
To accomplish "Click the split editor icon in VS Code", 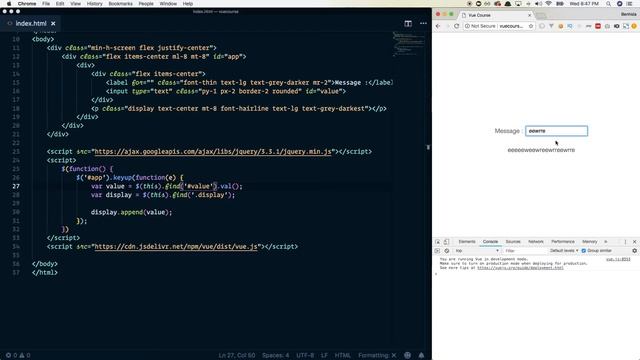I will (408, 23).
